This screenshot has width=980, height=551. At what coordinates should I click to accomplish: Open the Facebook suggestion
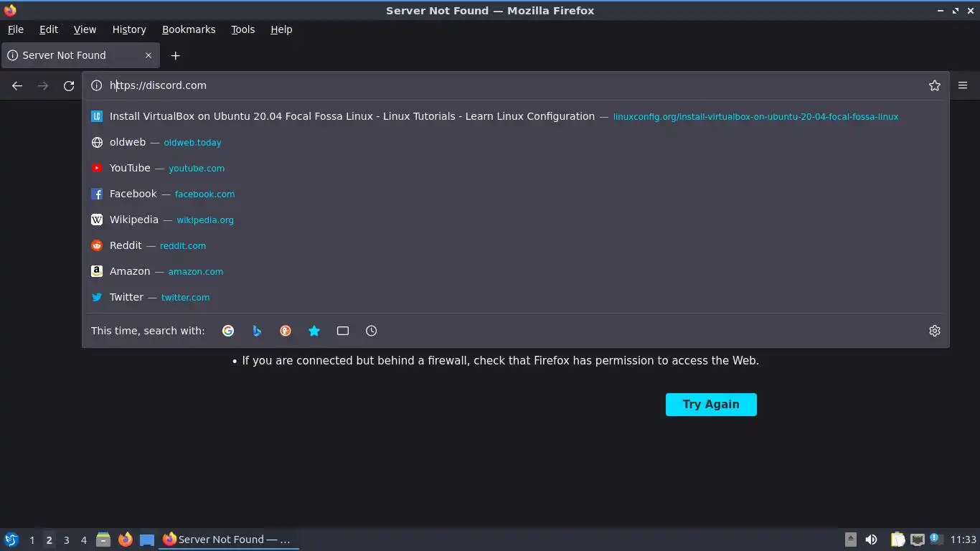[x=515, y=194]
